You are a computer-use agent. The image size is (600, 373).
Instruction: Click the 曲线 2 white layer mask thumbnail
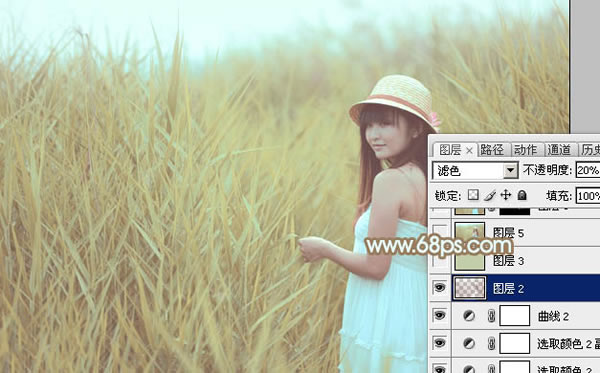(x=515, y=316)
